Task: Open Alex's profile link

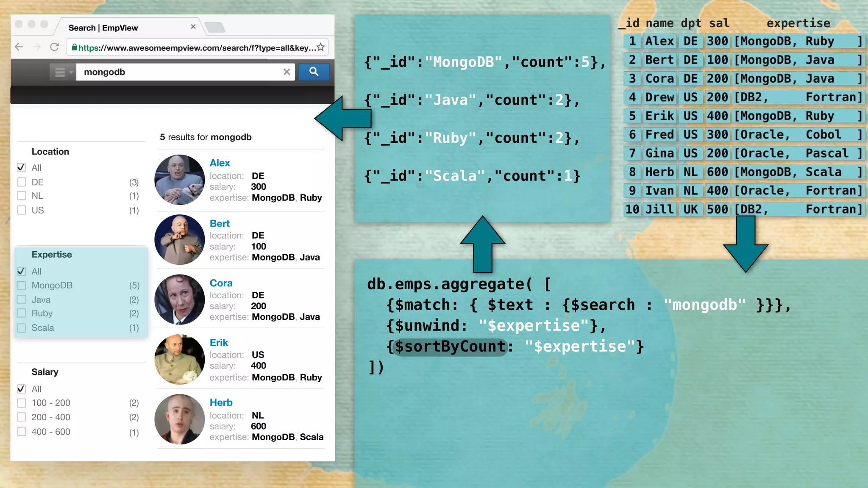Action: [x=220, y=163]
